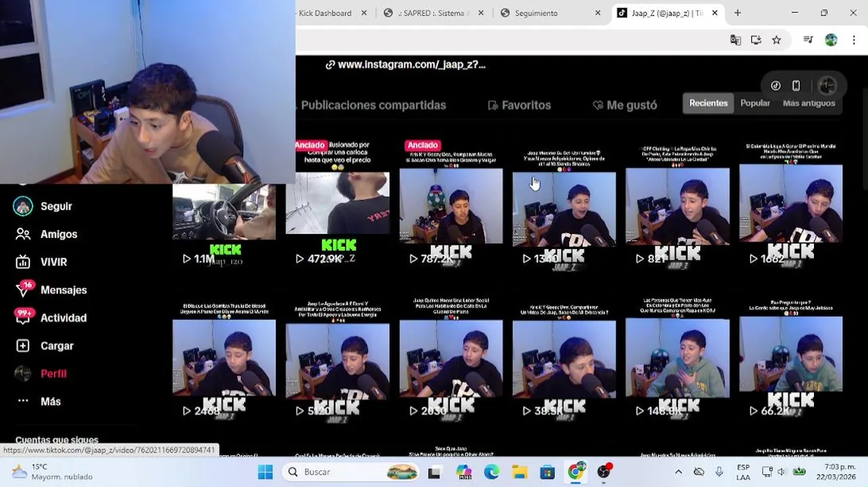Go to Perfil in the sidebar
Screen dimensions: 868x487
point(41,373)
